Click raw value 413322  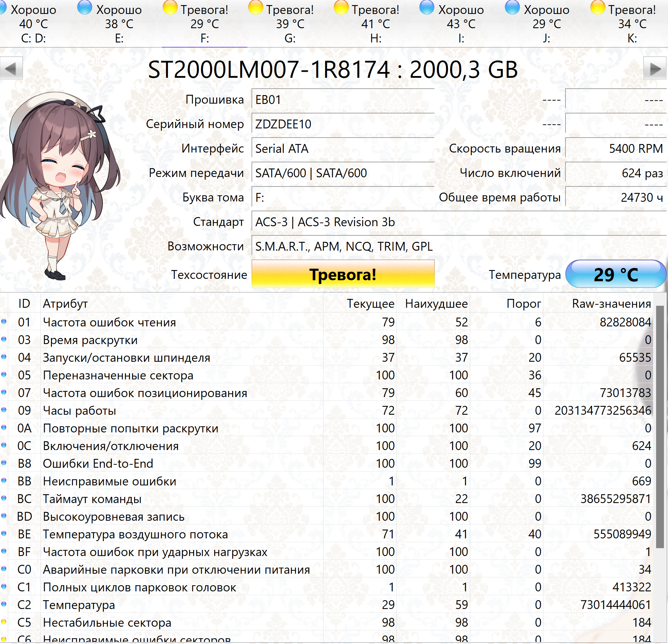pyautogui.click(x=632, y=587)
